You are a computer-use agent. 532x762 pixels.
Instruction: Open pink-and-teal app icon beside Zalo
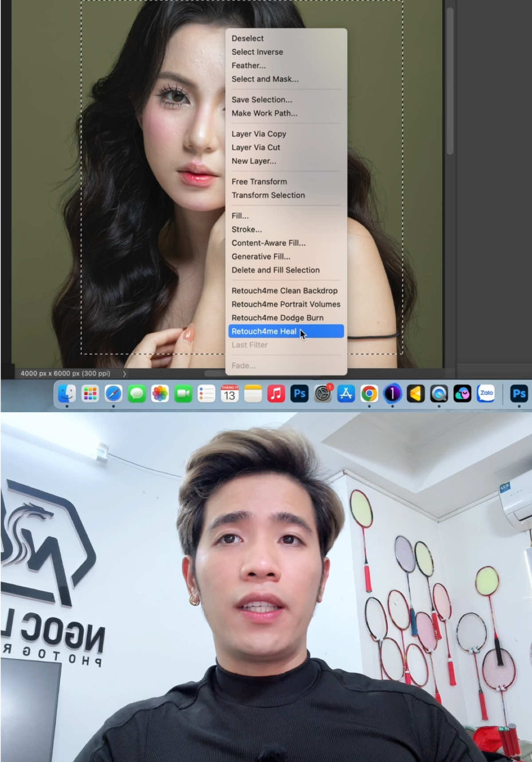(x=462, y=394)
